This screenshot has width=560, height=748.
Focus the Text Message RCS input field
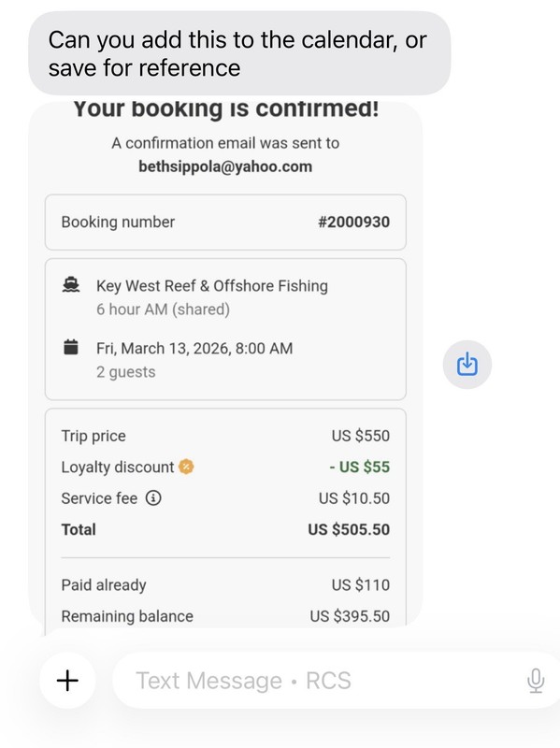pyautogui.click(x=336, y=681)
